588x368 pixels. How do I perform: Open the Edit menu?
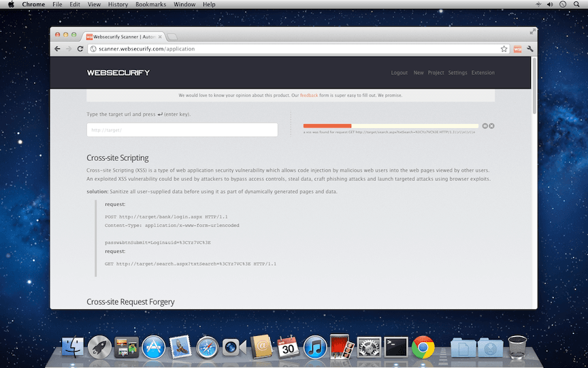click(75, 5)
